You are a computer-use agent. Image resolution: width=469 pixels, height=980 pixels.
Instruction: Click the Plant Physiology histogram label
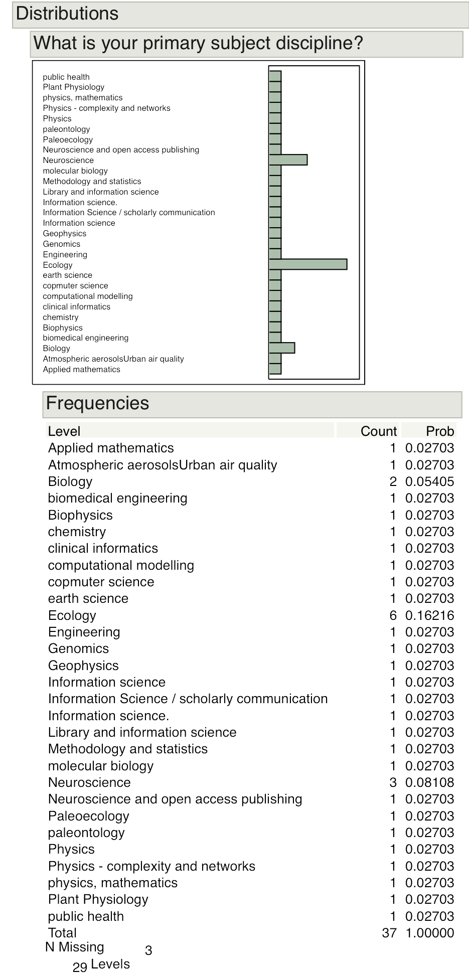[73, 87]
